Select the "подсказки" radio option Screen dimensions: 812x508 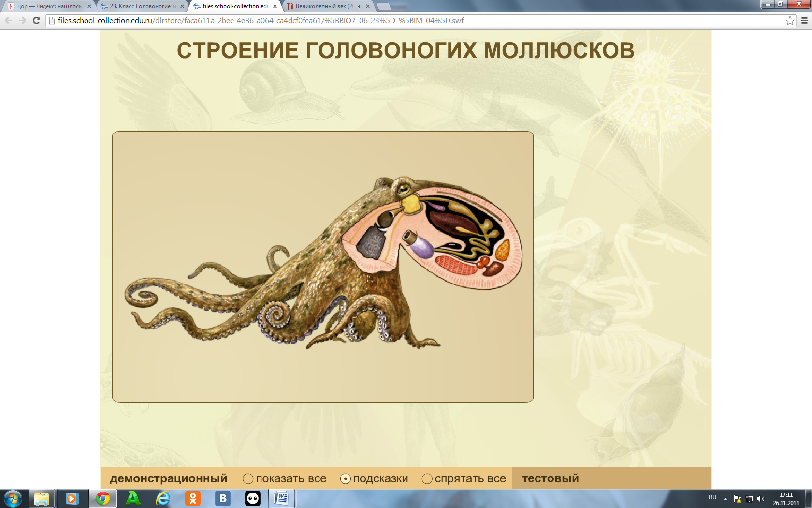click(346, 478)
